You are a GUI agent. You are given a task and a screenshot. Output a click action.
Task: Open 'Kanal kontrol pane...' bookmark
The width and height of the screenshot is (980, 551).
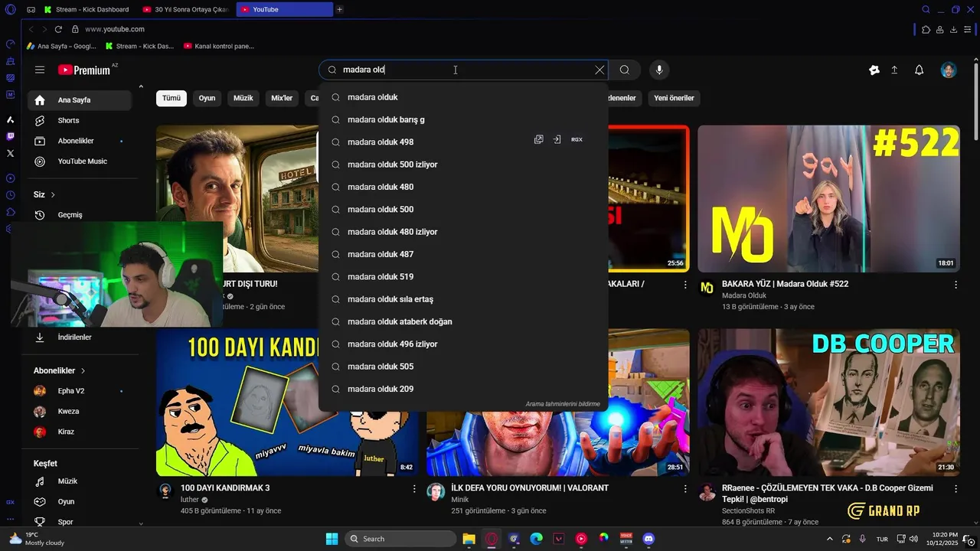pos(219,46)
